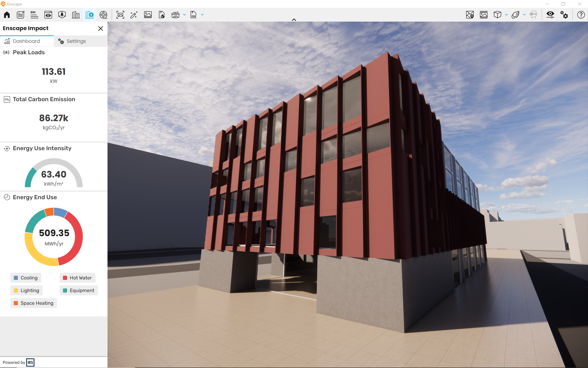Toggle the Space Heating legend item
The image size is (588, 368).
pos(34,303)
